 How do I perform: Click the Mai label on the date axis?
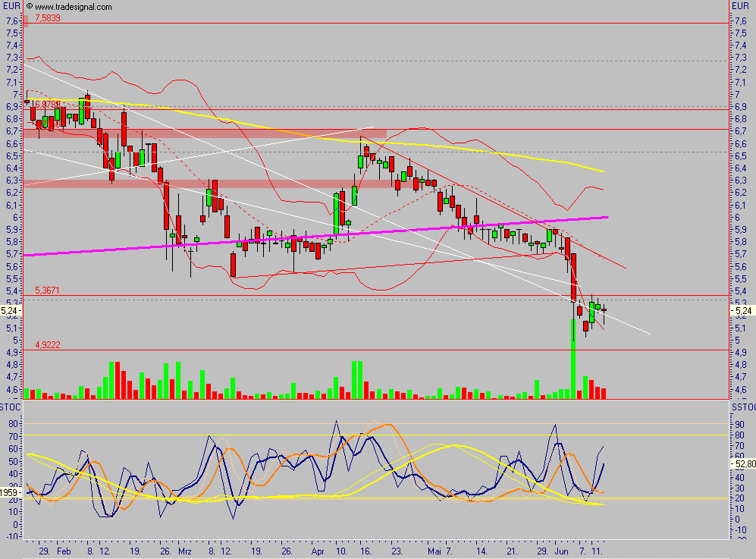tap(434, 551)
